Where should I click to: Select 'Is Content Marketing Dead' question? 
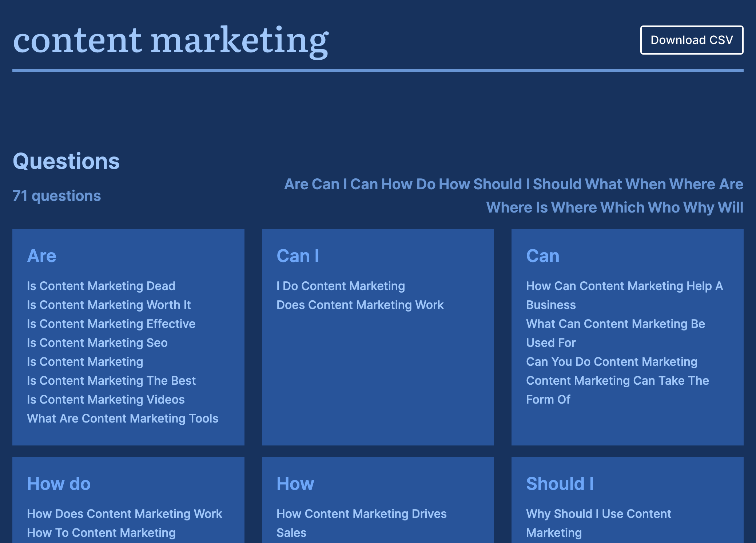[101, 286]
